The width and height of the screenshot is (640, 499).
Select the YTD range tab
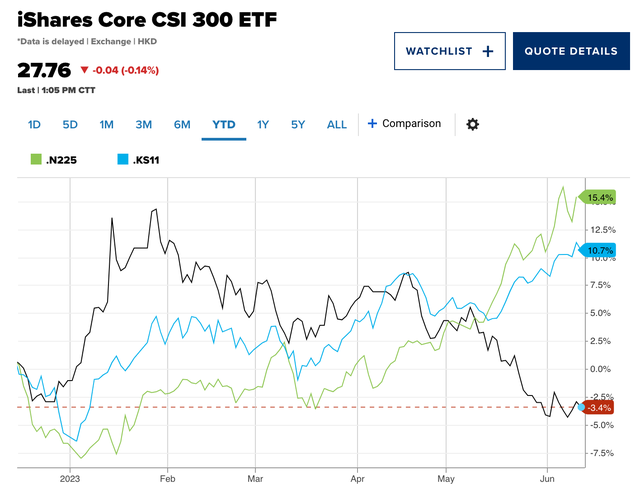(224, 124)
